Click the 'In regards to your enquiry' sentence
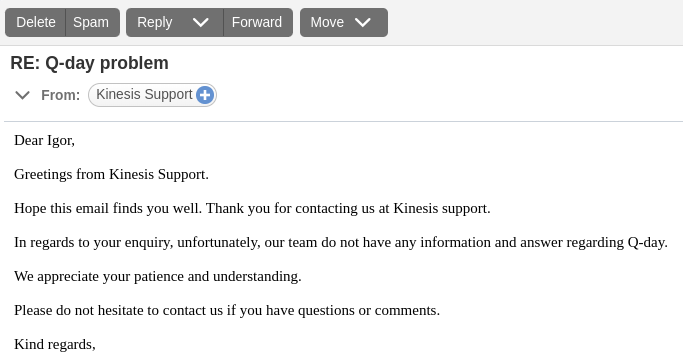The image size is (683, 361). [x=341, y=242]
